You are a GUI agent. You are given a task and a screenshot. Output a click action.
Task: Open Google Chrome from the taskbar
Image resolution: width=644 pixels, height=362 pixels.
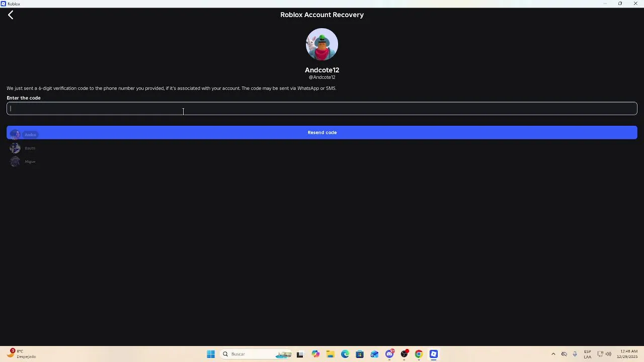coord(419,354)
